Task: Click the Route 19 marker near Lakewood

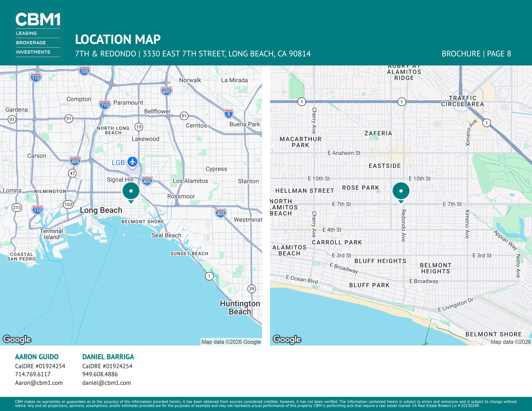Action: pyautogui.click(x=139, y=127)
